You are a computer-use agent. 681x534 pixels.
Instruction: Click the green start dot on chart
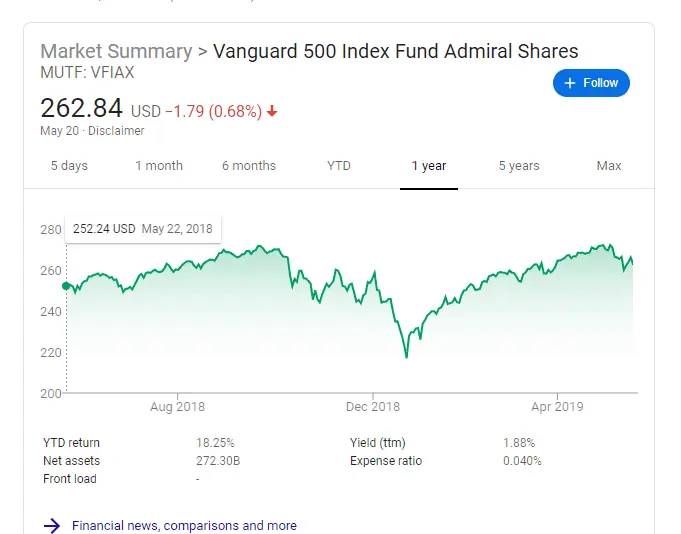pyautogui.click(x=66, y=286)
